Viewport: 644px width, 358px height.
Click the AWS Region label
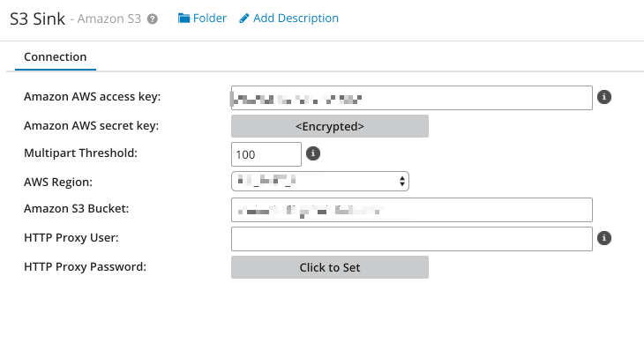tap(58, 182)
